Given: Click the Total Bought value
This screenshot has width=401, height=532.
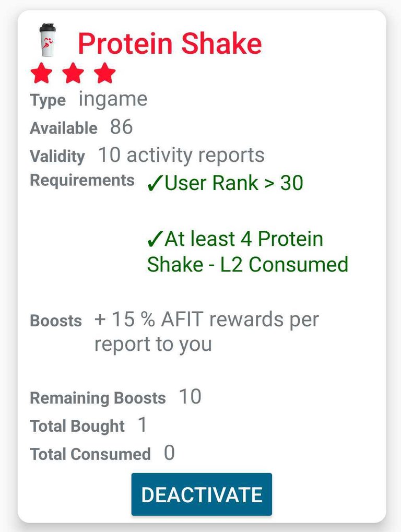Looking at the screenshot, I should coord(143,425).
